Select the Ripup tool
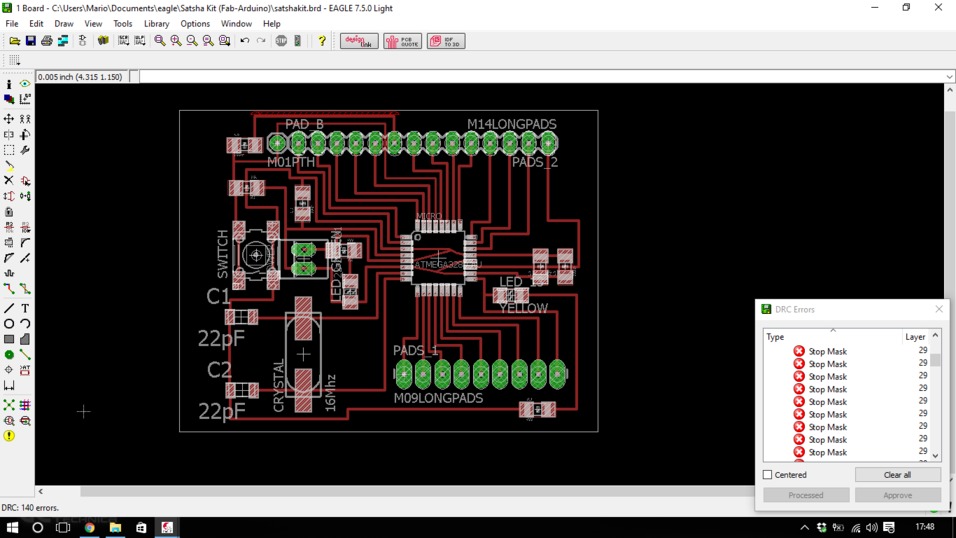 click(x=25, y=289)
